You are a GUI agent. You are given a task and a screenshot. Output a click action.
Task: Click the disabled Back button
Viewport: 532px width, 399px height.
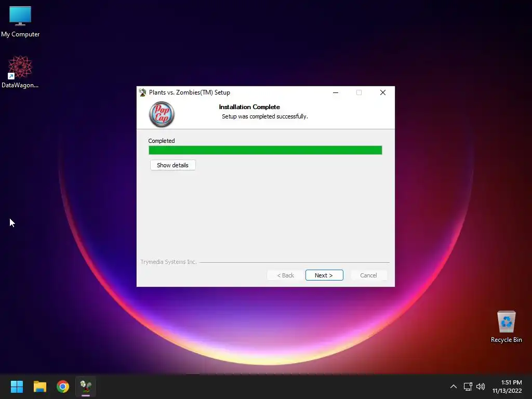285,275
